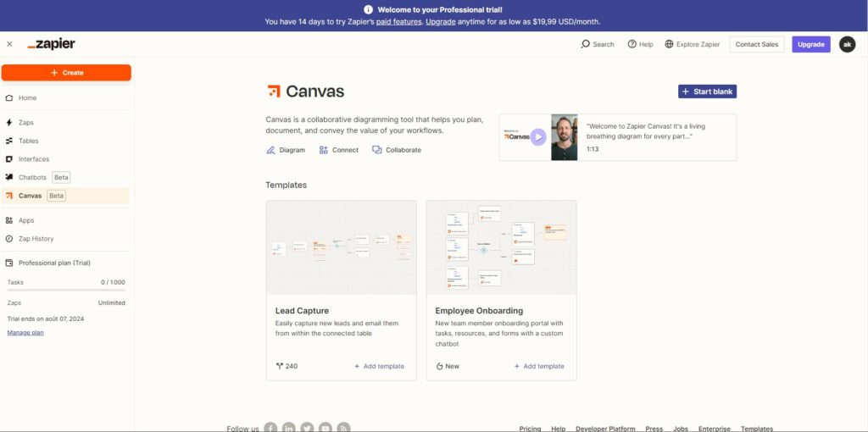The height and width of the screenshot is (432, 868).
Task: Click the Trial ends on août 07, 2024 text
Action: click(46, 319)
